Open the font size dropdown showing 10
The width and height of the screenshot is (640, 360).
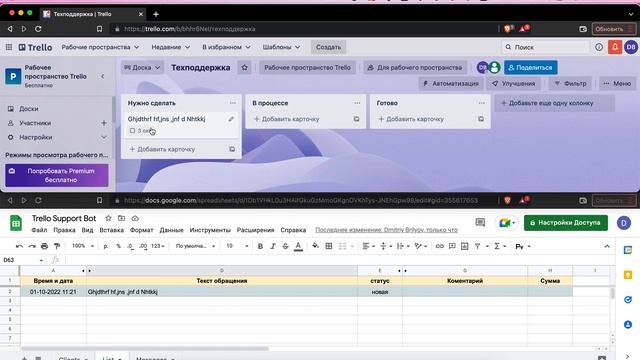coord(237,246)
